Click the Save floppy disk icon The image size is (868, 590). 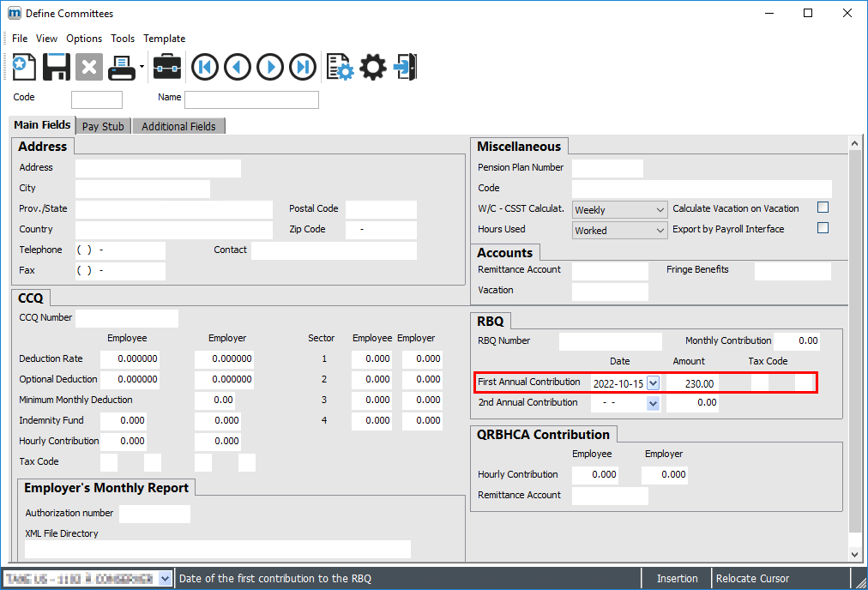57,67
